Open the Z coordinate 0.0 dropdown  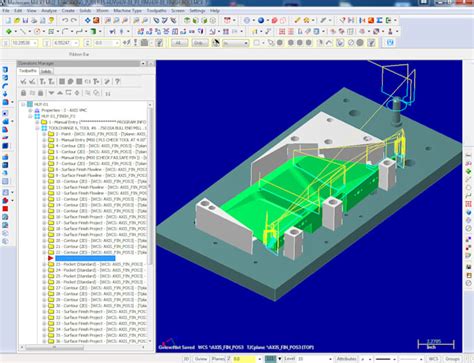[x=117, y=43]
